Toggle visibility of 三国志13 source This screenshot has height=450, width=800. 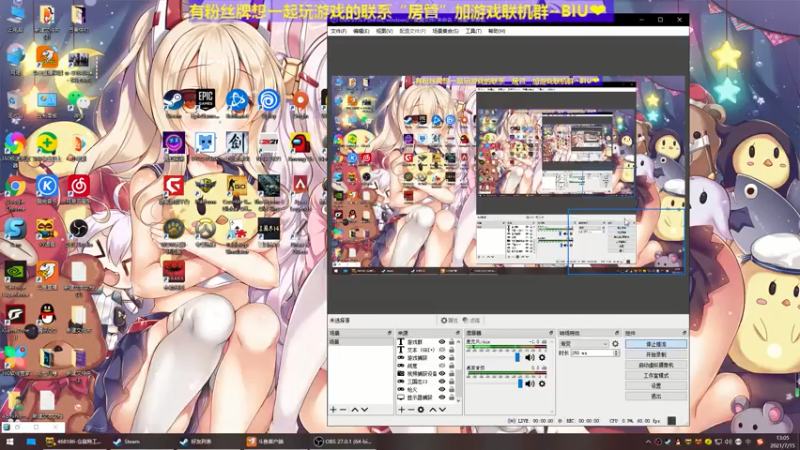442,382
